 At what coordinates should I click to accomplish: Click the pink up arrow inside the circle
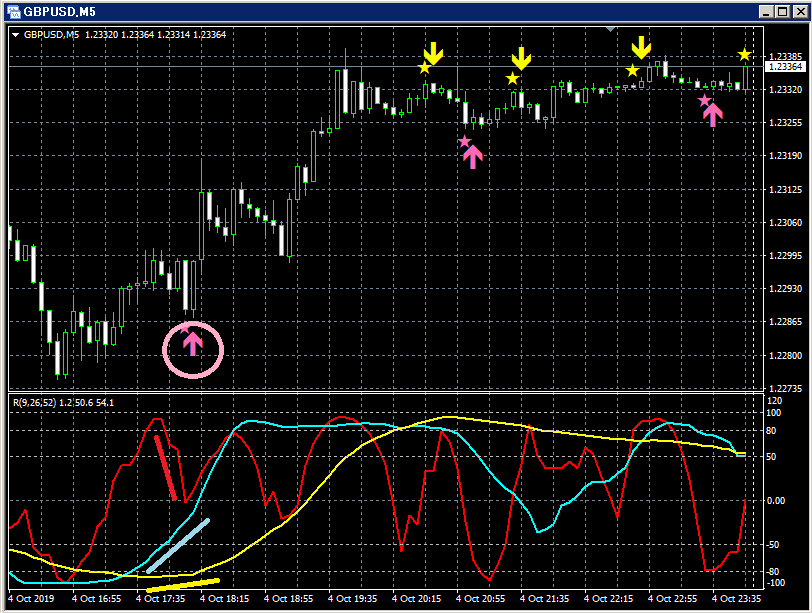coord(193,344)
